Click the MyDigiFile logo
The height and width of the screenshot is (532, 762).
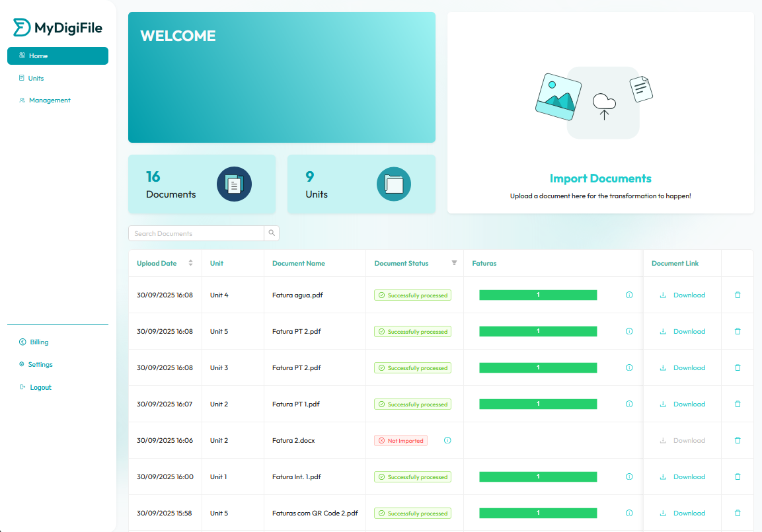pos(58,28)
